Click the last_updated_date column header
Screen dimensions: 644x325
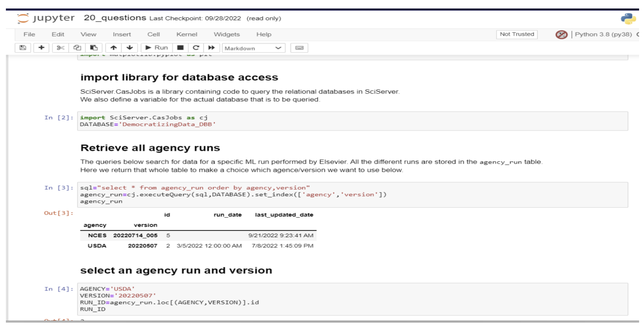tap(284, 215)
